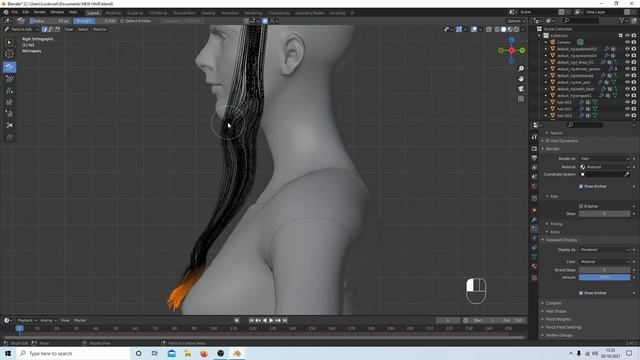Hide Camera in outliner with eye
The width and height of the screenshot is (640, 360).
coord(627,42)
